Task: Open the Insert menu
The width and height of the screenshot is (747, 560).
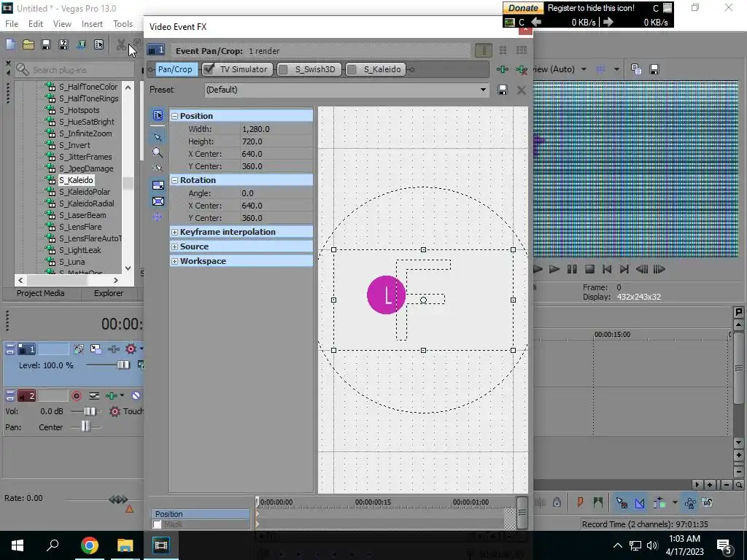Action: coord(92,24)
